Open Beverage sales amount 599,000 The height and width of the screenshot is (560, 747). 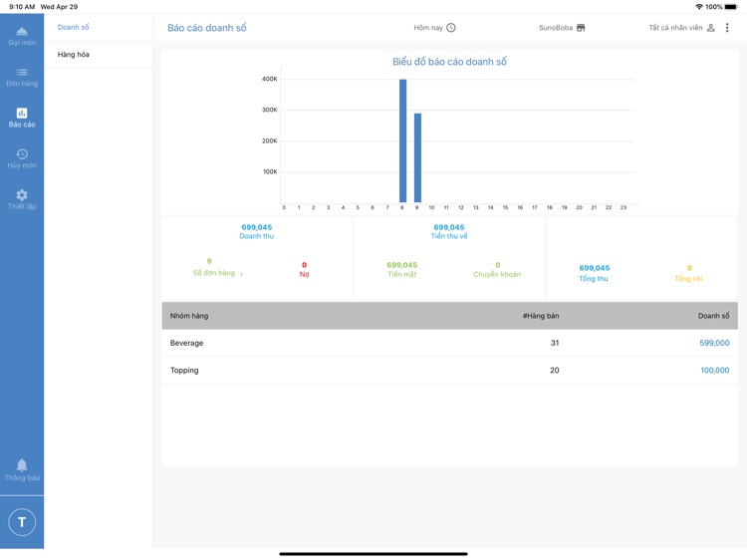(714, 343)
